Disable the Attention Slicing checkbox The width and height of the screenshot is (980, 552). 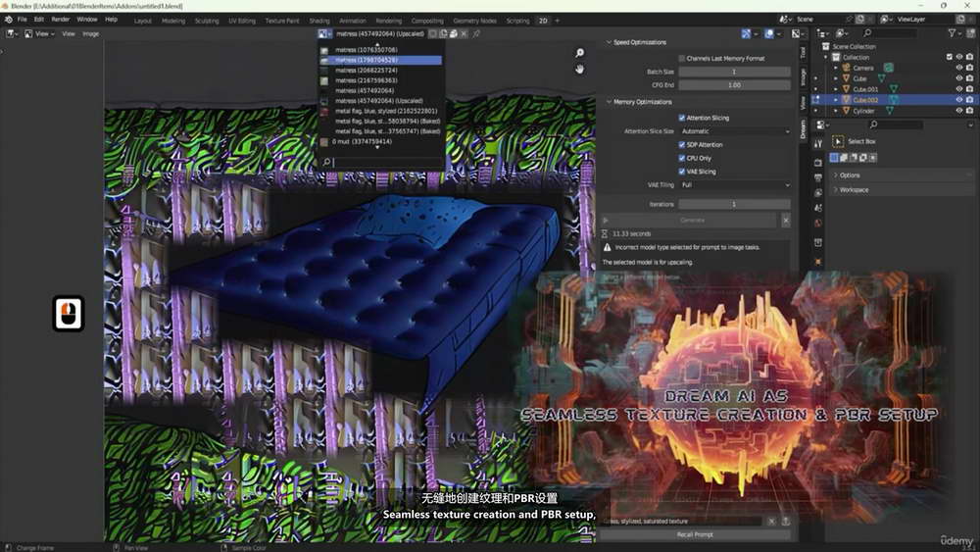(682, 118)
